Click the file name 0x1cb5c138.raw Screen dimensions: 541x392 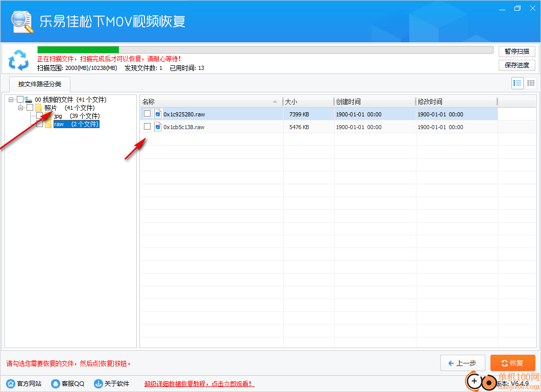coord(184,127)
